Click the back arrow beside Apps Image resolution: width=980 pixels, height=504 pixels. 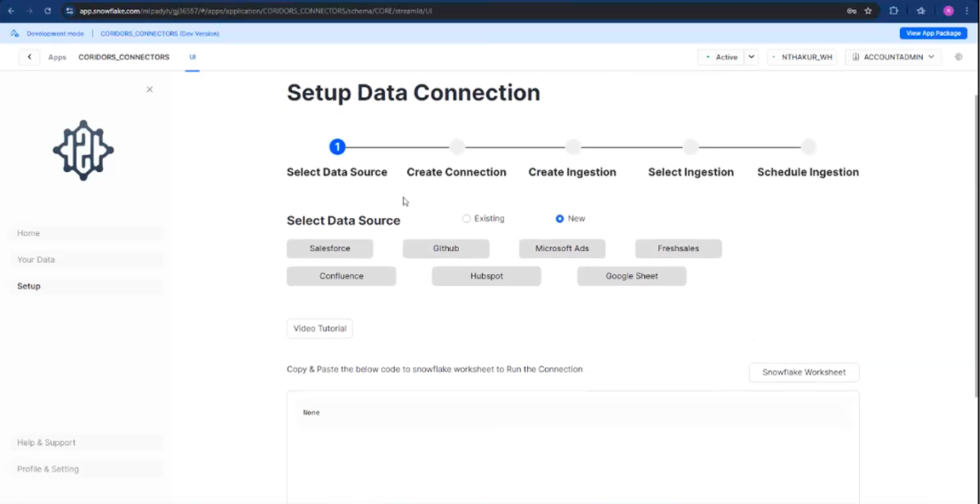click(30, 56)
